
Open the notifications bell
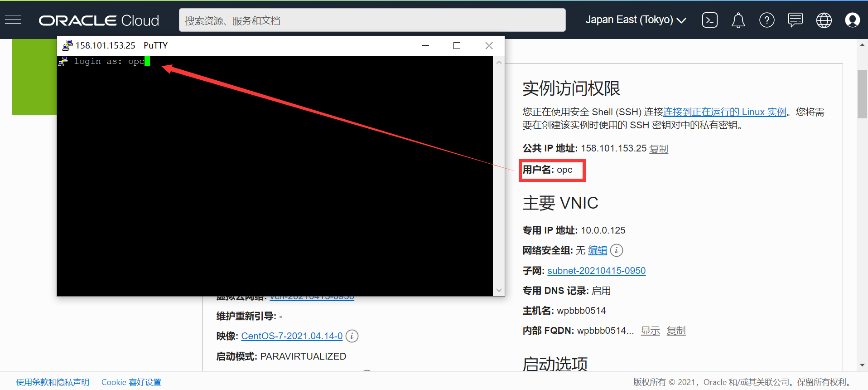coord(738,20)
